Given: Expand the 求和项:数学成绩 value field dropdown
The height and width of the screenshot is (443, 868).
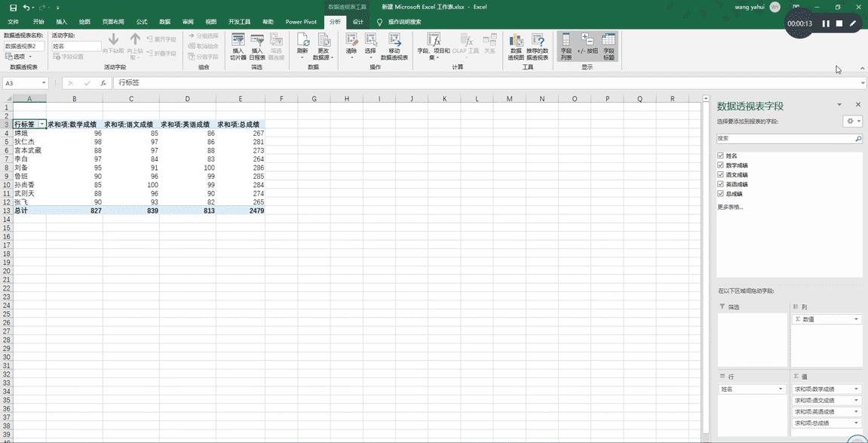Looking at the screenshot, I should (856, 389).
